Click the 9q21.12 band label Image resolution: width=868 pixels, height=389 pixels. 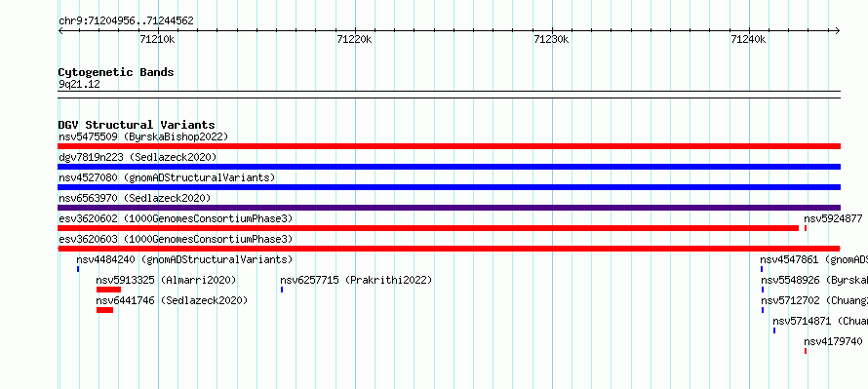tap(79, 85)
